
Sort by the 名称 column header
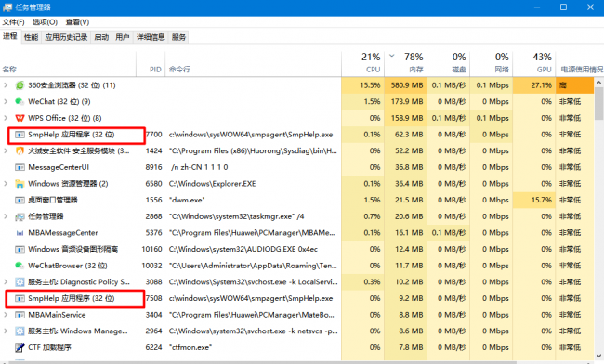click(x=68, y=64)
